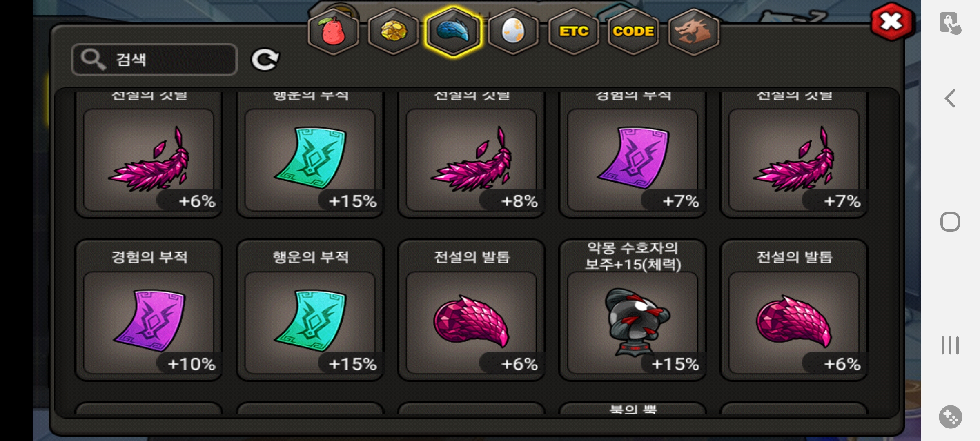This screenshot has height=441, width=980.
Task: Focus the 검색 search field
Action: (154, 60)
